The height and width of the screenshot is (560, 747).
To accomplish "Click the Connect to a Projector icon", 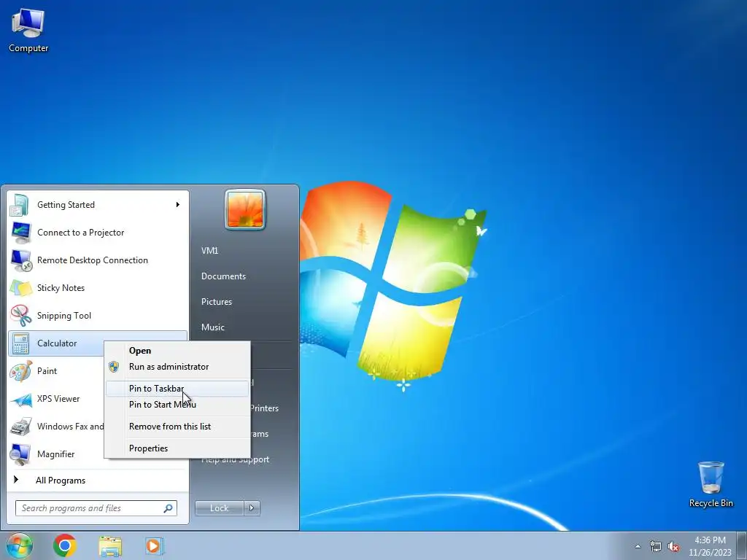I will [20, 233].
